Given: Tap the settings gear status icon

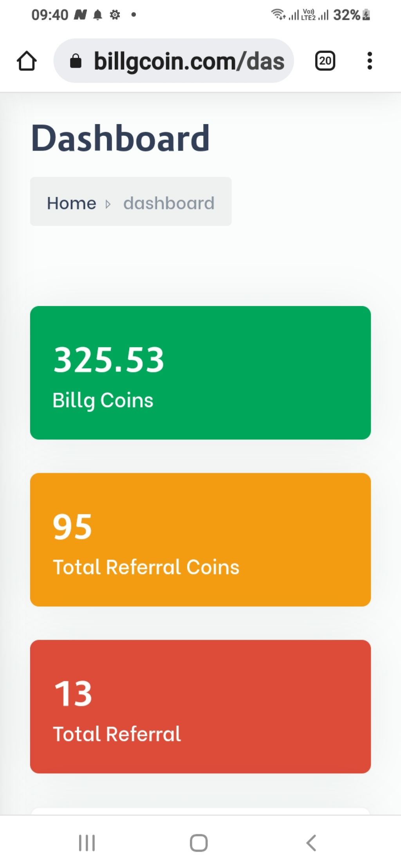Looking at the screenshot, I should [x=115, y=15].
